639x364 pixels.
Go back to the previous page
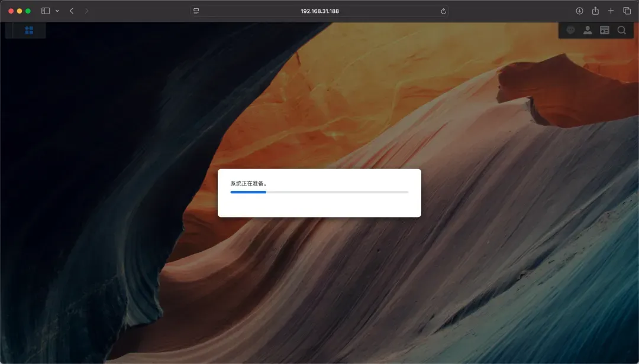tap(72, 11)
